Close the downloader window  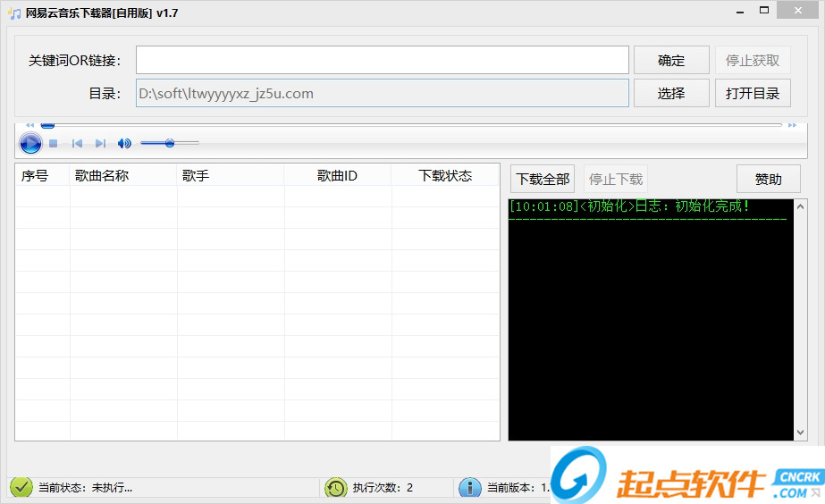(x=797, y=11)
